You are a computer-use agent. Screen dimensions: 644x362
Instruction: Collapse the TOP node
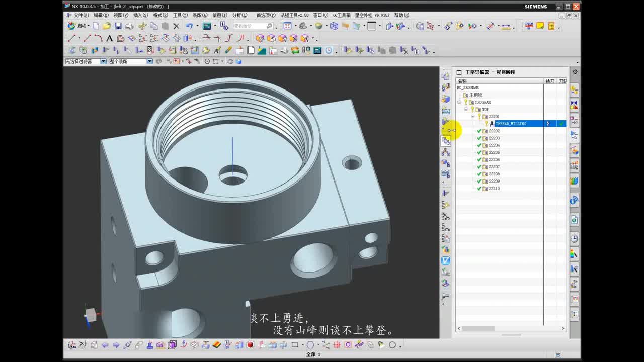[466, 109]
